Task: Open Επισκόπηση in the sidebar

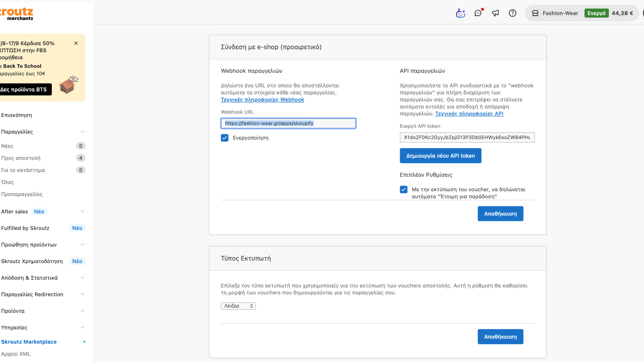Action: 17,115
